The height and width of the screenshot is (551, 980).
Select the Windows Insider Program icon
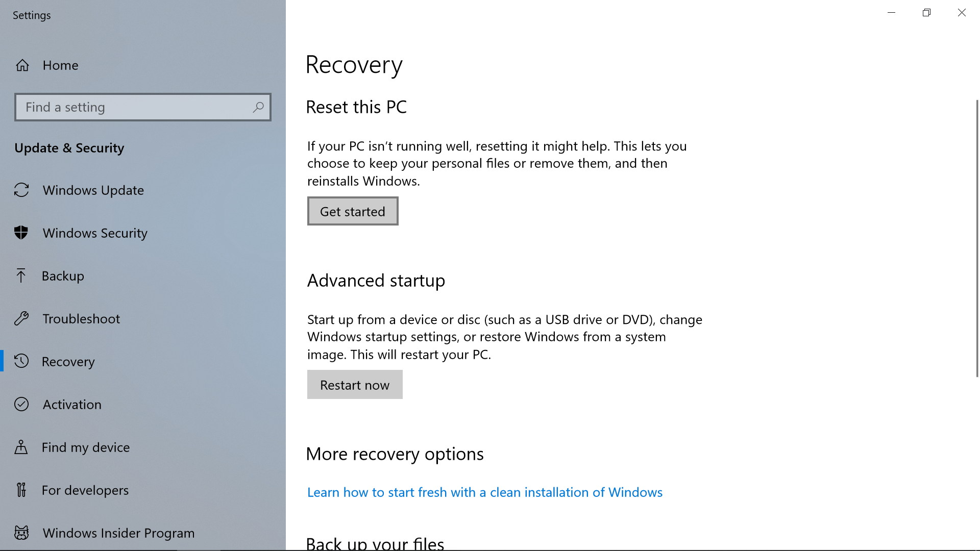21,532
